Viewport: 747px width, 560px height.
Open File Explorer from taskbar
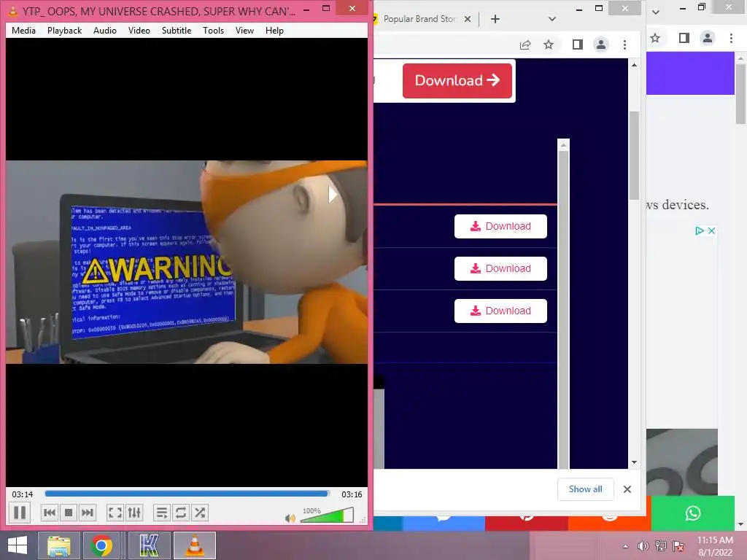(x=58, y=545)
